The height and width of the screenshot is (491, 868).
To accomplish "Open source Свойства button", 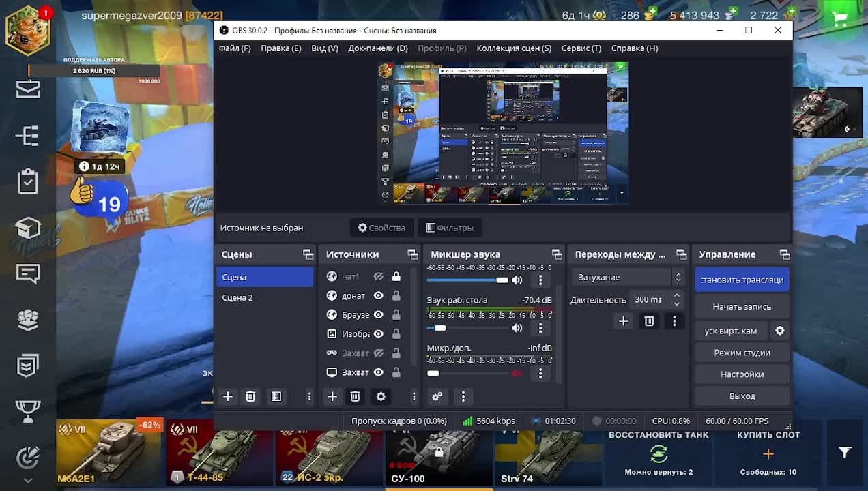I will pos(381,228).
